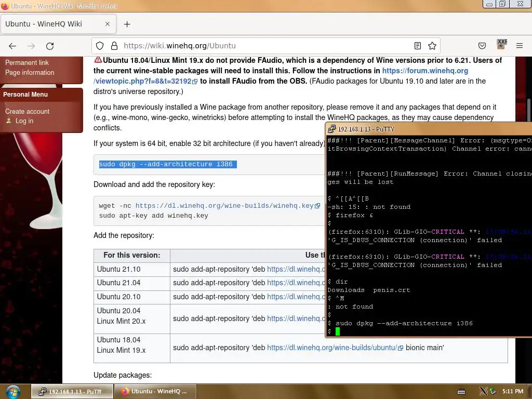This screenshot has height=399, width=532.
Task: Click the green terminal cursor in PuTTY
Action: [338, 331]
